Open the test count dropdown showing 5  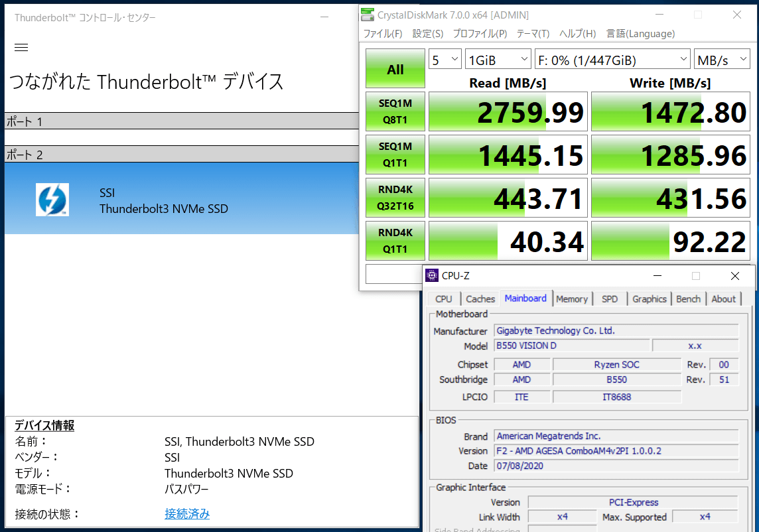click(x=445, y=60)
